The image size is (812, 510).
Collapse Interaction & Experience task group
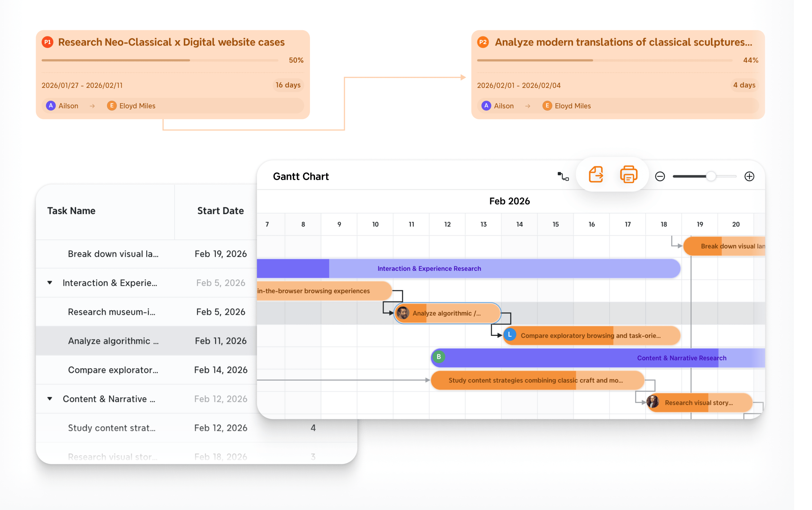(50, 283)
